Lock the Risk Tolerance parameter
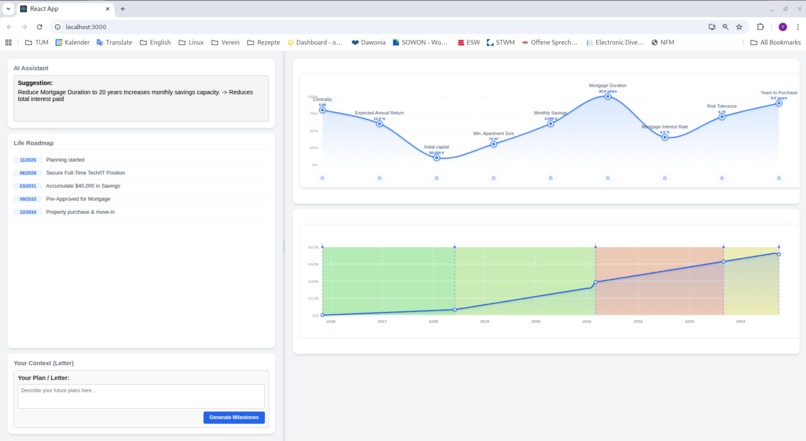 coord(722,178)
